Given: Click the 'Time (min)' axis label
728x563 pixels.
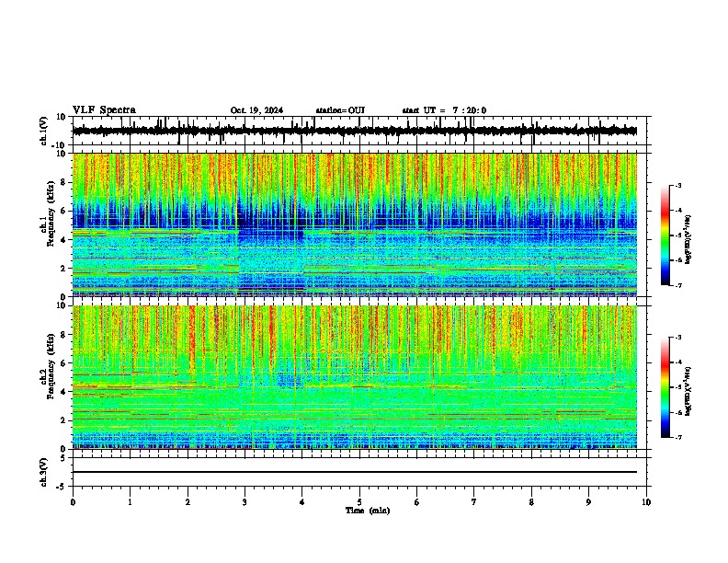Looking at the screenshot, I should click(368, 511).
